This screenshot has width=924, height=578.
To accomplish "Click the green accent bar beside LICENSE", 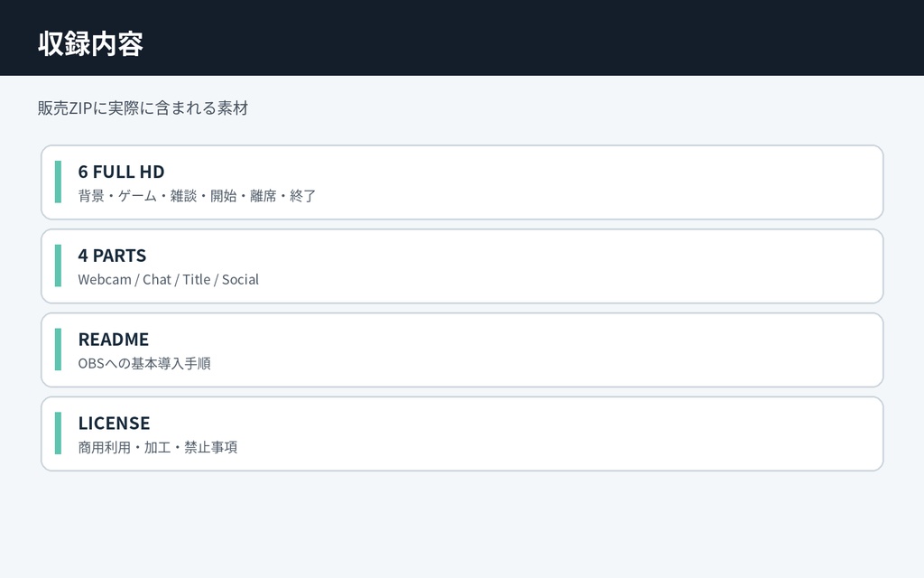I will tap(58, 433).
